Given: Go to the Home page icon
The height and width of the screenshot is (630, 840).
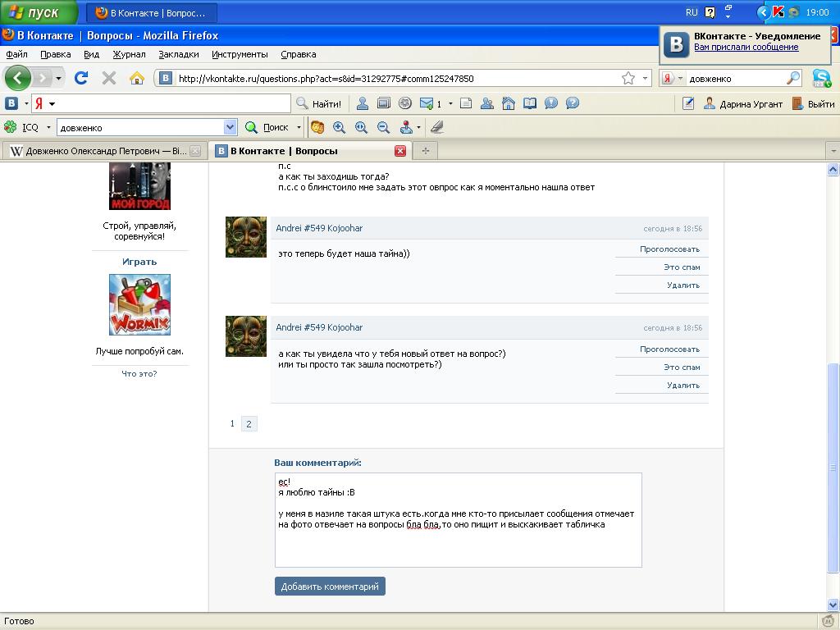Looking at the screenshot, I should tap(137, 78).
